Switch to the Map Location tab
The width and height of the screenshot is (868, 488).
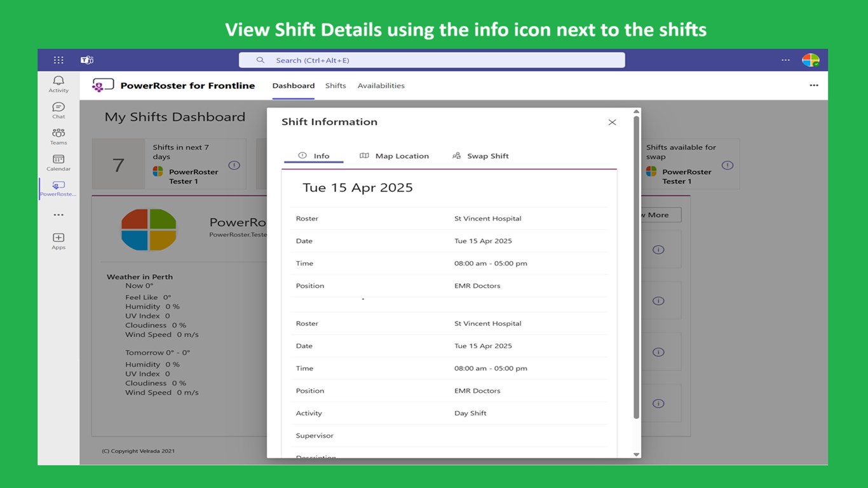394,156
